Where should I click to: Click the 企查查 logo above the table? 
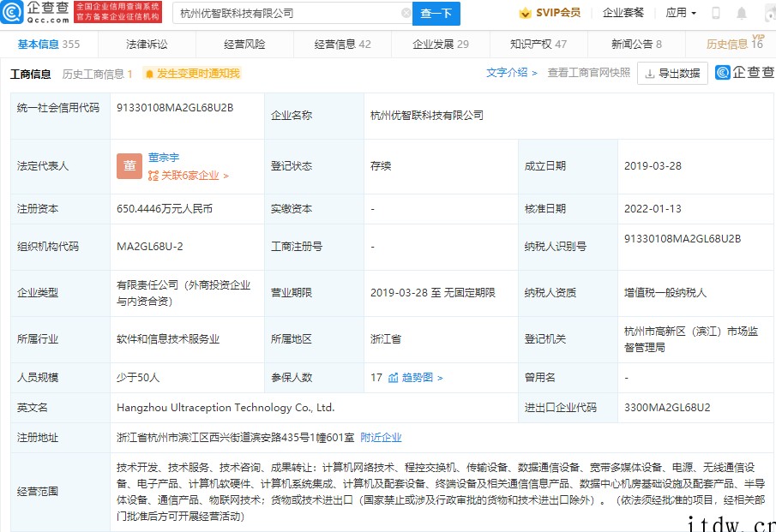coord(745,72)
